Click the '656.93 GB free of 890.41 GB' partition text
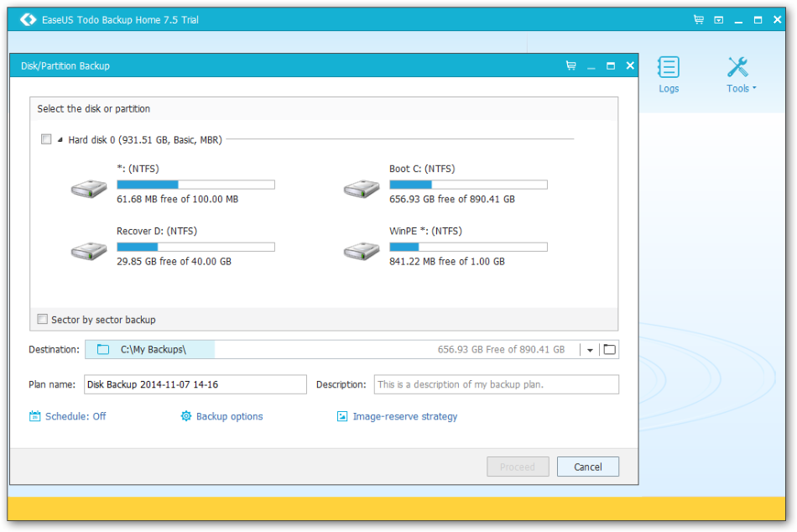 click(x=452, y=199)
